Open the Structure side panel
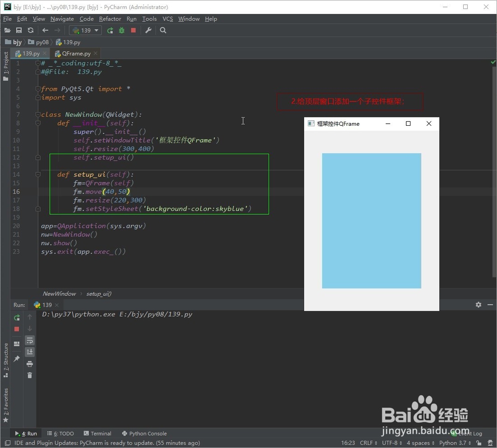 point(5,360)
